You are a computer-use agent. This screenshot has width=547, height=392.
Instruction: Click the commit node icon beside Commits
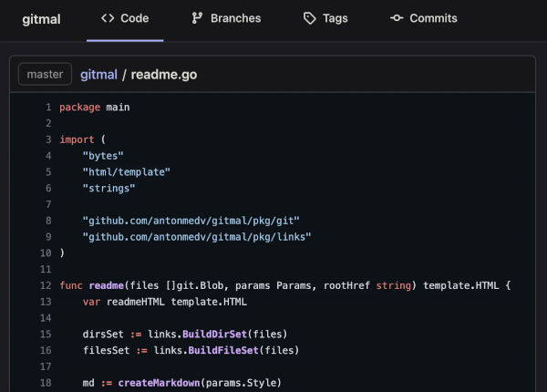(397, 18)
